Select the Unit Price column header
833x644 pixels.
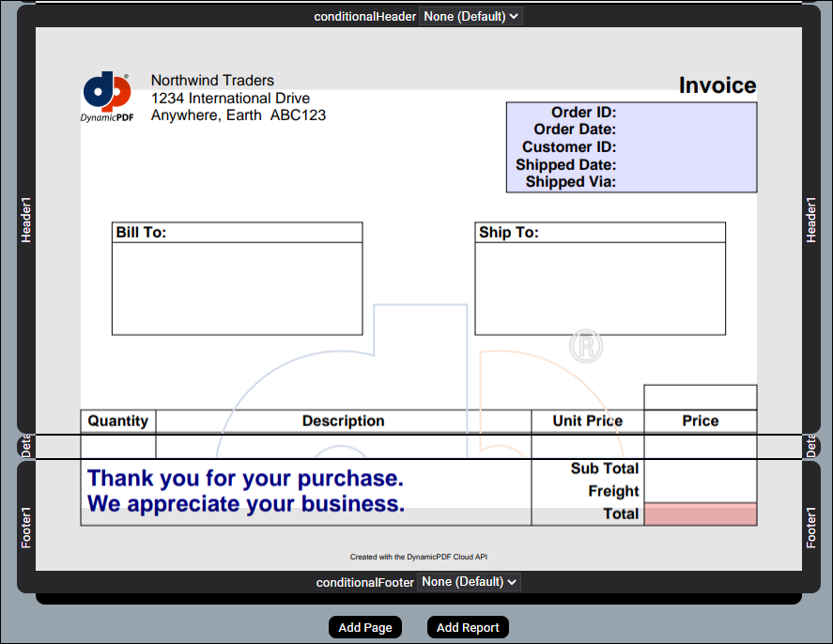[x=587, y=422]
